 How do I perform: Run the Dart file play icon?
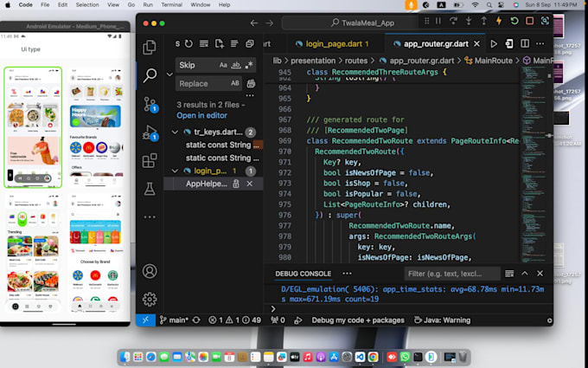click(x=494, y=44)
